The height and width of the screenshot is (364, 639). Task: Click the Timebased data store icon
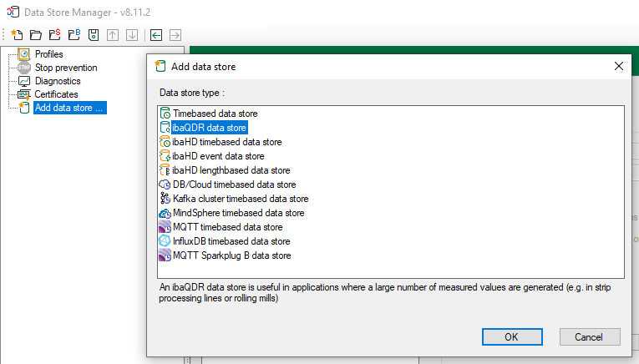point(165,114)
